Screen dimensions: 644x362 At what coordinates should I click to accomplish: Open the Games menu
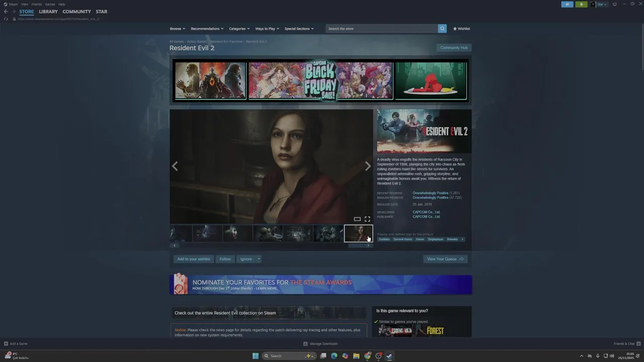coord(50,4)
